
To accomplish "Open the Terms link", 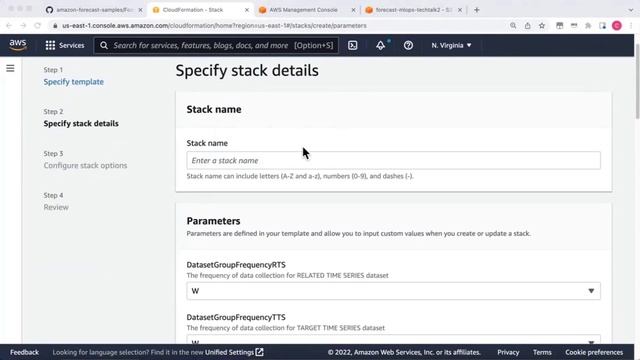I will tap(542, 352).
